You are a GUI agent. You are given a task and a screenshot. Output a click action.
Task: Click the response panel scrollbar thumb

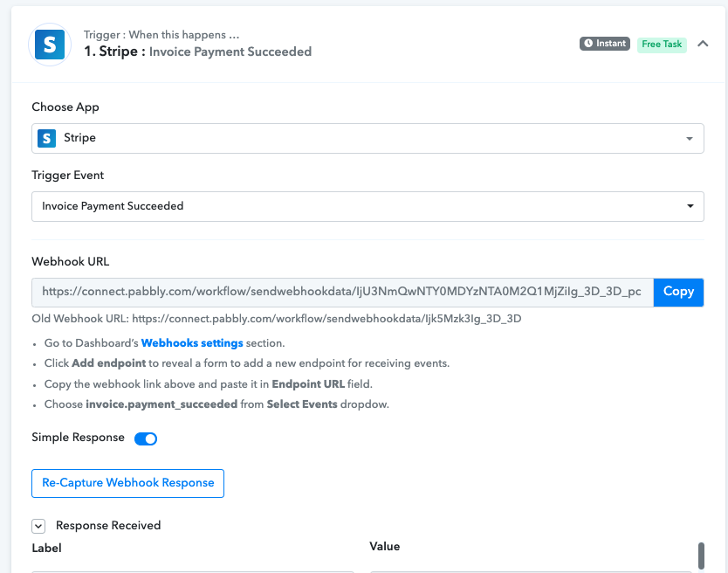pyautogui.click(x=701, y=555)
